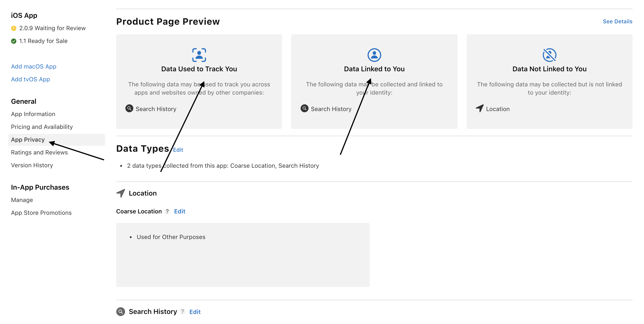
Task: Click the Data Used to Track You icon
Action: [199, 55]
